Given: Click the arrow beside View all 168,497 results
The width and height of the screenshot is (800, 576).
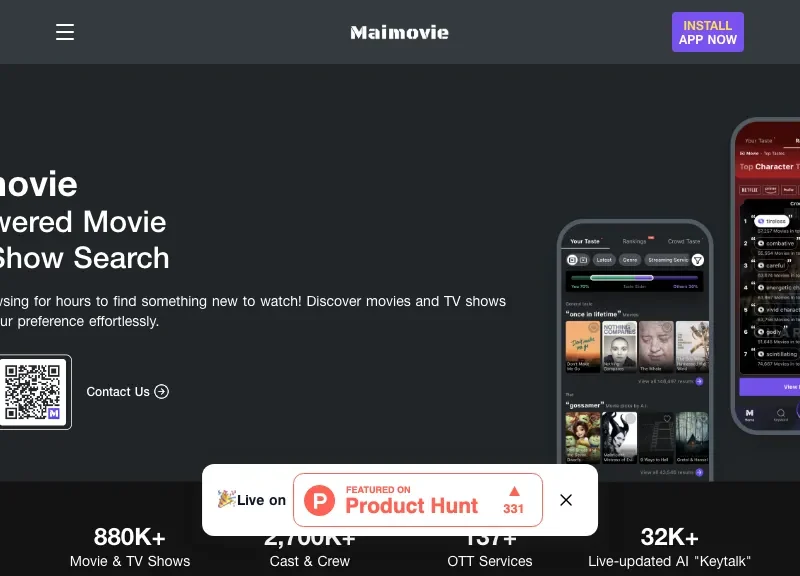Looking at the screenshot, I should pos(699,381).
